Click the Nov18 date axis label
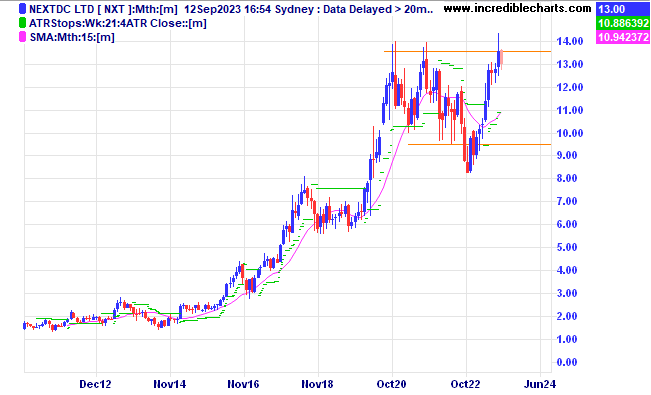651x395 pixels. tap(318, 384)
